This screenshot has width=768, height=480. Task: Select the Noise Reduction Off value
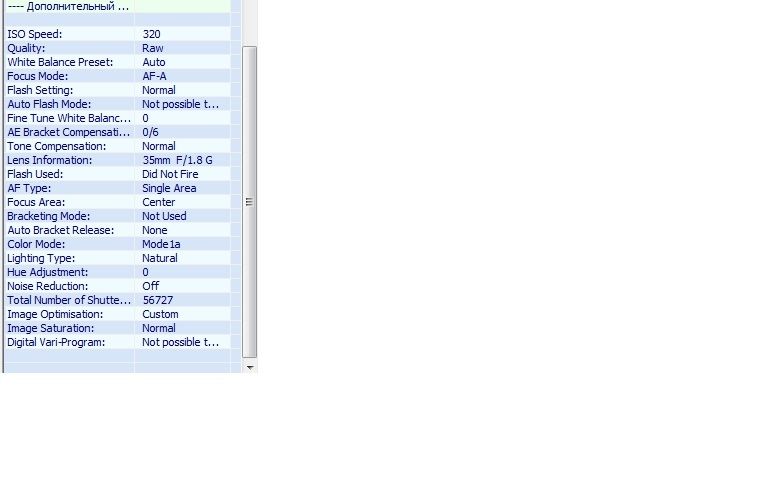(x=150, y=286)
